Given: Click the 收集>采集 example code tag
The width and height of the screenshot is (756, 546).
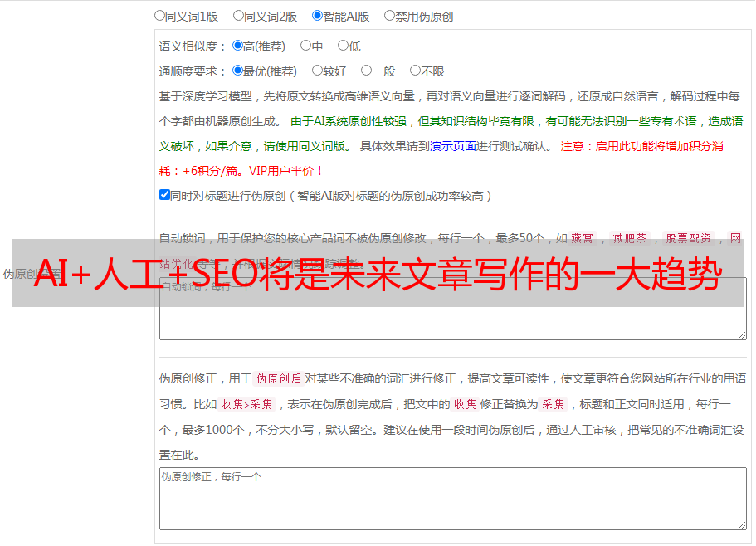Looking at the screenshot, I should 246,404.
